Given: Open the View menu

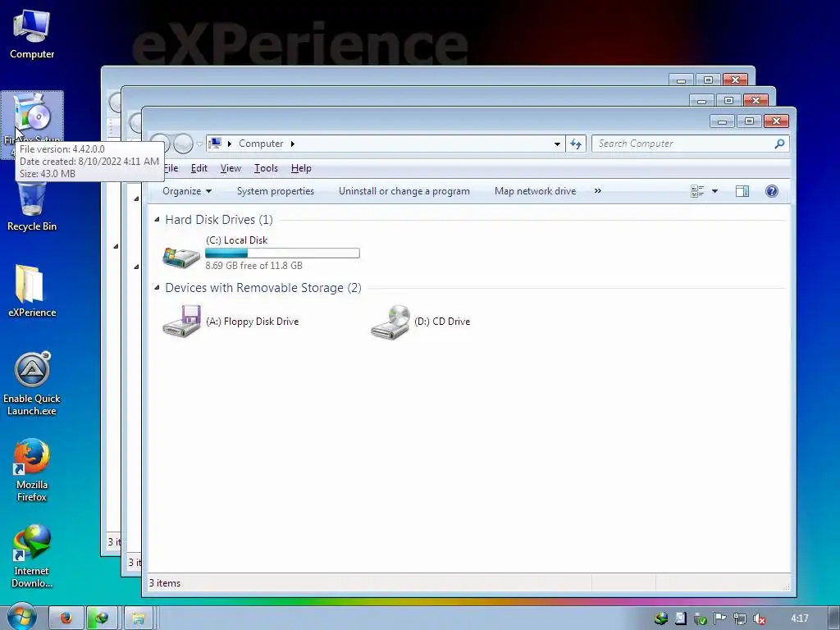Looking at the screenshot, I should 231,168.
